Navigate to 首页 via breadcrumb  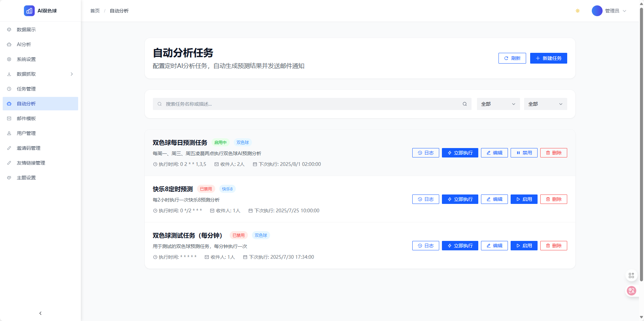[x=94, y=11]
